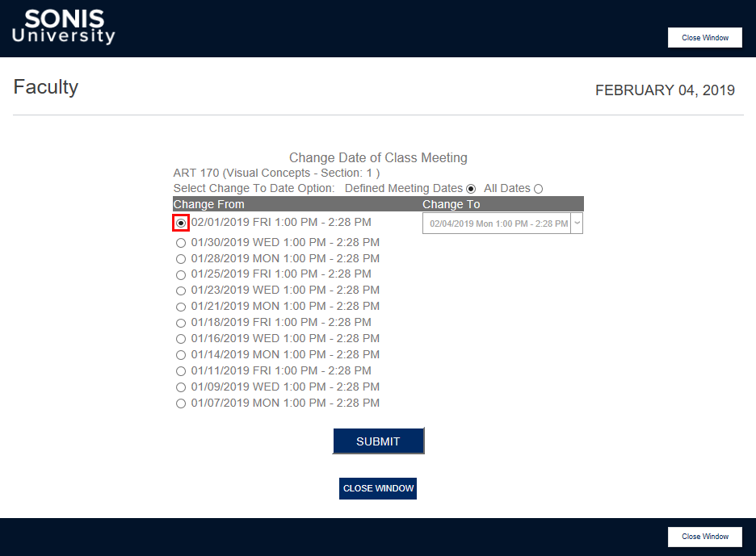Click the Change From column header
Screen dimensions: 756x556
tap(208, 203)
